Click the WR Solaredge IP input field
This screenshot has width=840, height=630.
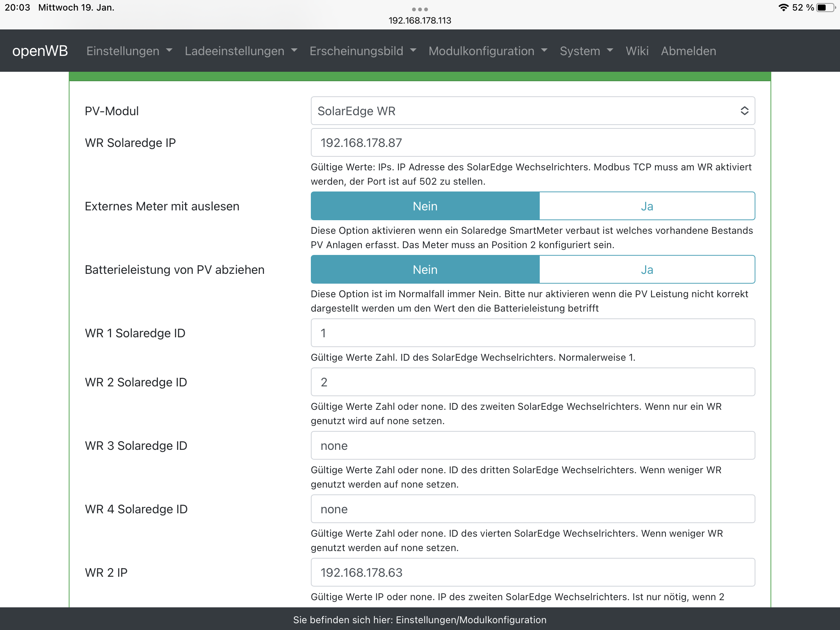533,143
